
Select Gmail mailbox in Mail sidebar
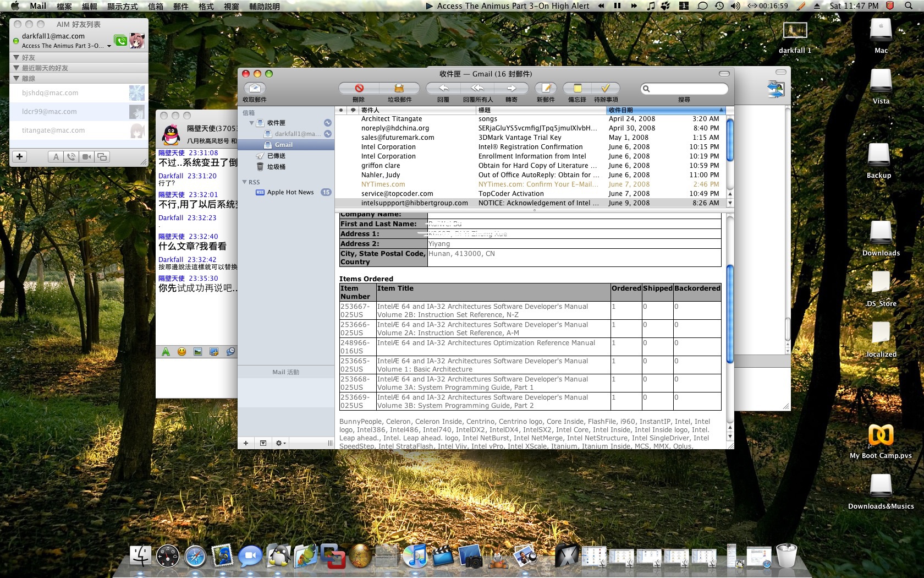tap(286, 145)
